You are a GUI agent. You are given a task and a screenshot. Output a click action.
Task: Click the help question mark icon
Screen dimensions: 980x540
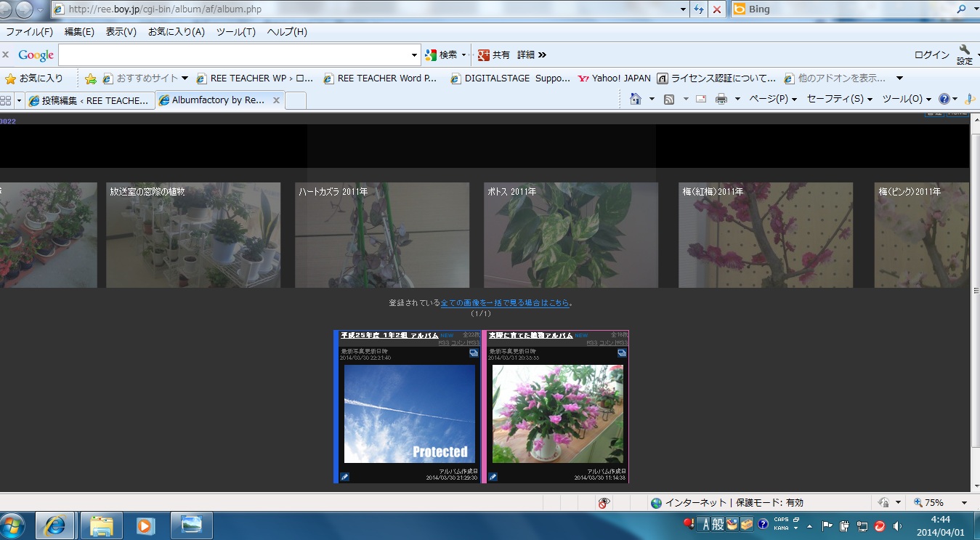pyautogui.click(x=944, y=99)
